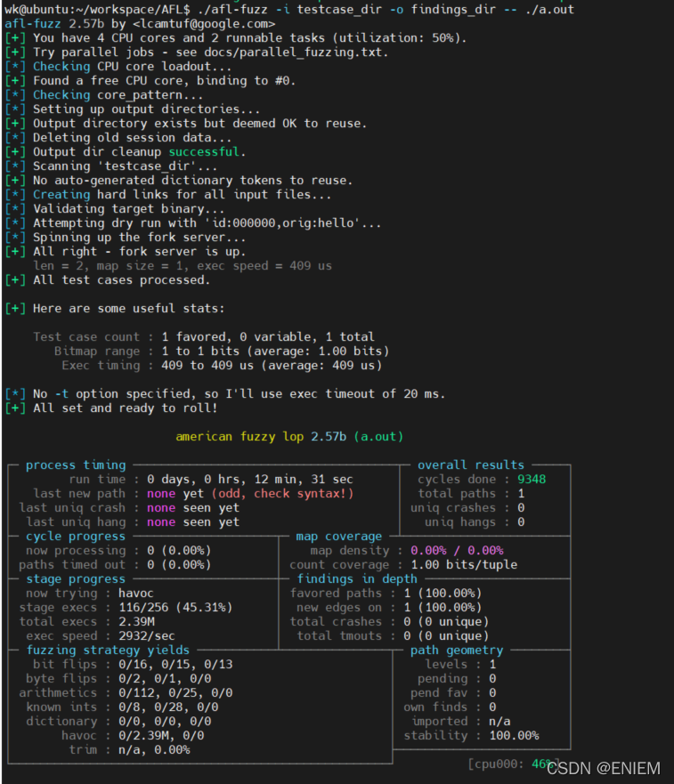
Task: Click the 'process timing' section header
Action: [76, 465]
